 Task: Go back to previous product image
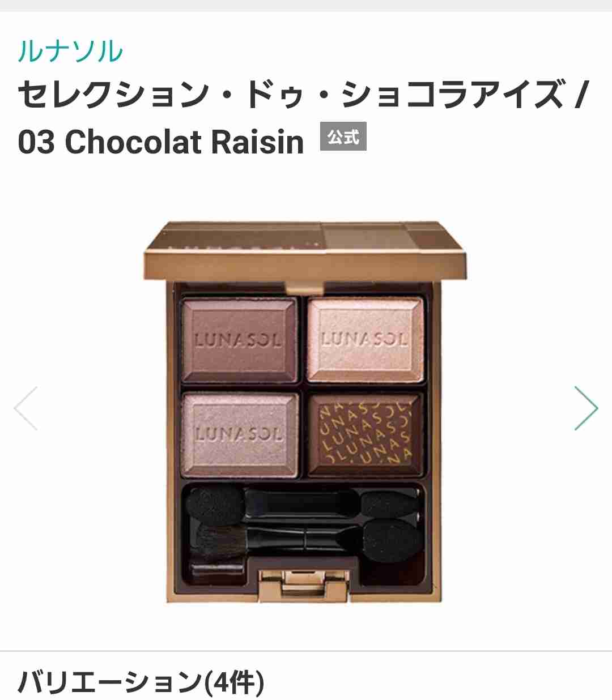click(26, 408)
